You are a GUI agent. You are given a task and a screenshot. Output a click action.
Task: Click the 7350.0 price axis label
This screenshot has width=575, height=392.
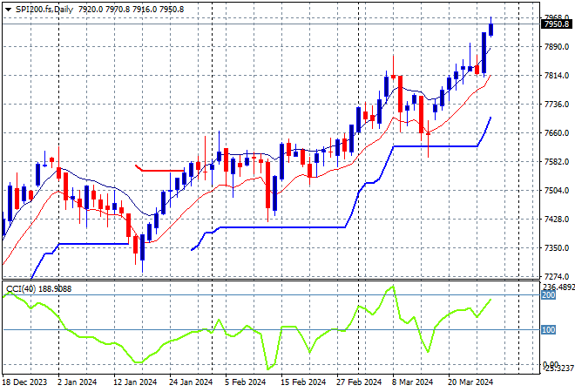(557, 248)
